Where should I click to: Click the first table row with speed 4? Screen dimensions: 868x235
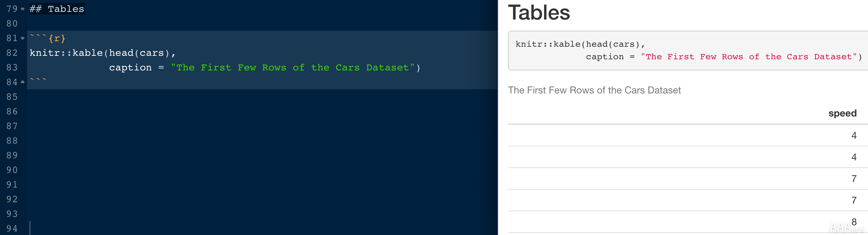pos(688,135)
